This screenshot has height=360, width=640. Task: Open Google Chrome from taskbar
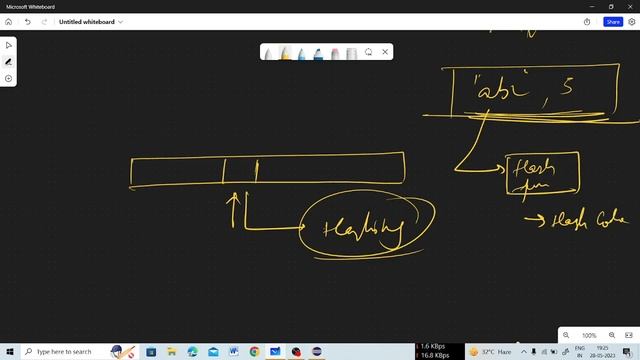pos(254,351)
